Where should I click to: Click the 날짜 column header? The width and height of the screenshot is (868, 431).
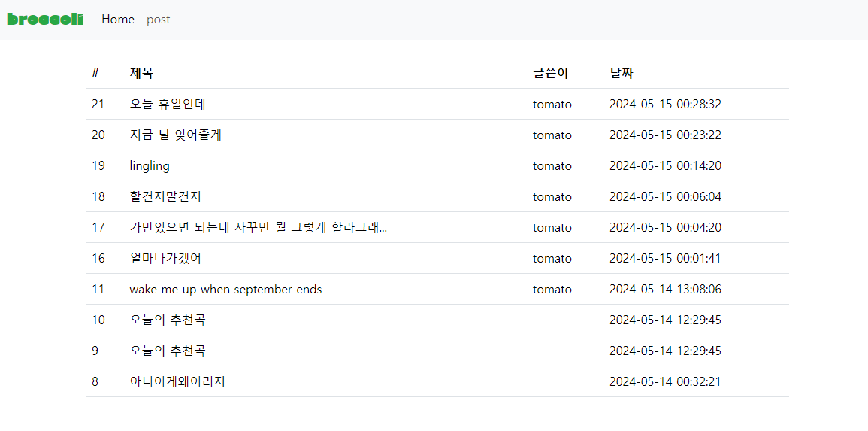(622, 73)
